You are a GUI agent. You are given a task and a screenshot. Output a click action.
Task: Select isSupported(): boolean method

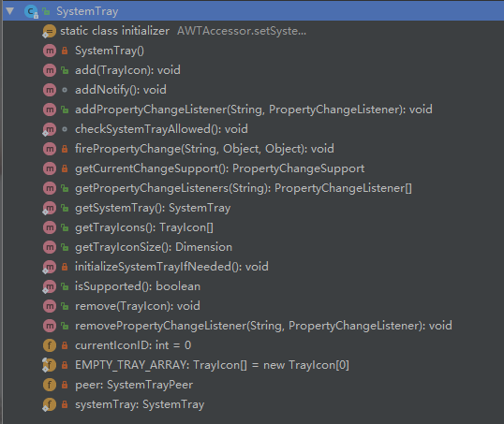[x=138, y=286]
